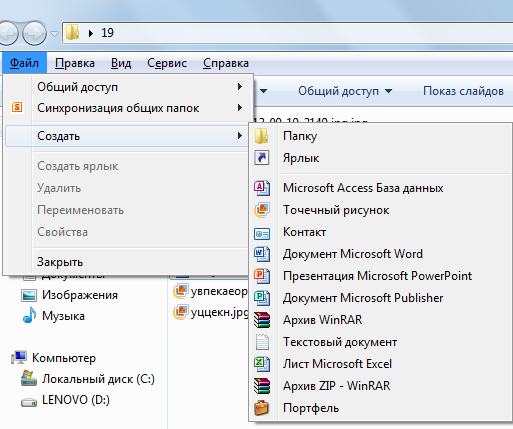Expand the Общий доступ submenu in Файл menu

point(240,87)
